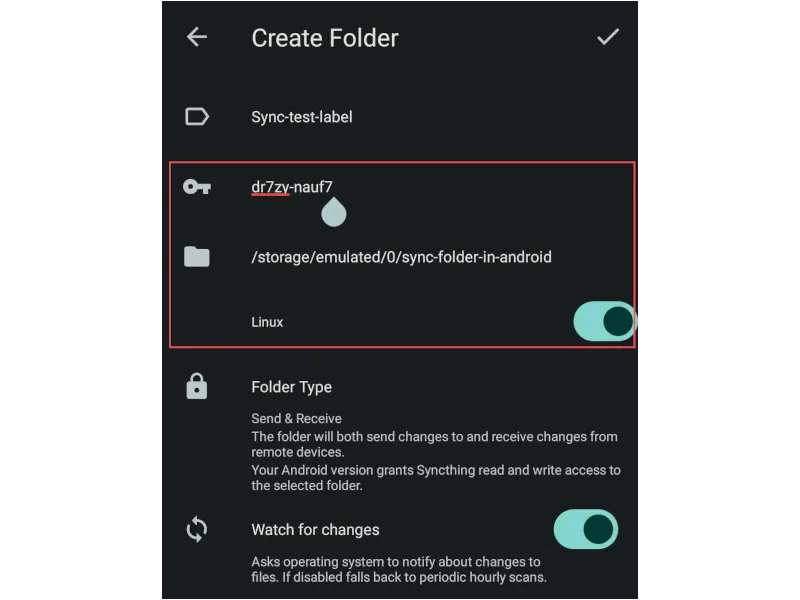This screenshot has height=600, width=800.
Task: Confirm folder creation with the checkmark
Action: coord(608,37)
